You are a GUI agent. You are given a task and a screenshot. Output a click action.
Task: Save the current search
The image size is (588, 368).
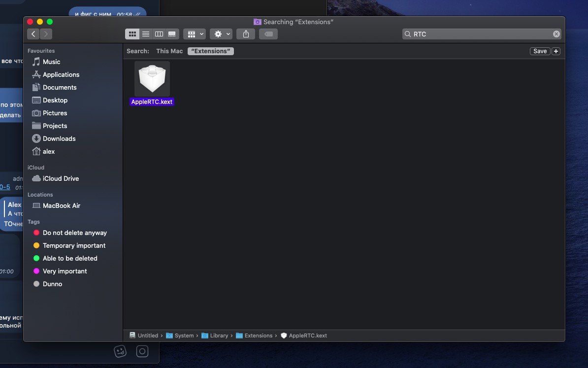[x=540, y=51]
